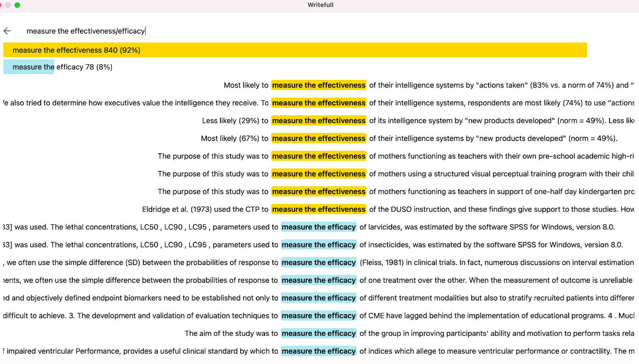Open 'mothers functioning as teachers with their own pre-school' result
The height and width of the screenshot is (364, 639).
[x=396, y=156]
